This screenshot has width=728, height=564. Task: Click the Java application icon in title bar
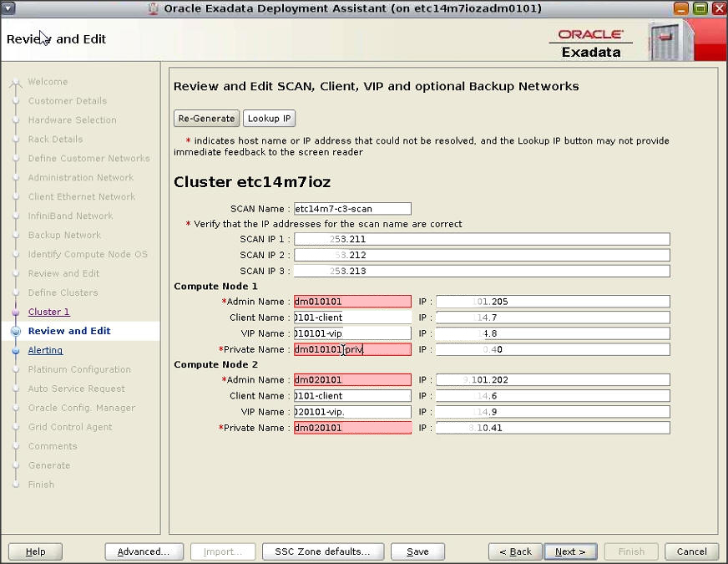[153, 8]
